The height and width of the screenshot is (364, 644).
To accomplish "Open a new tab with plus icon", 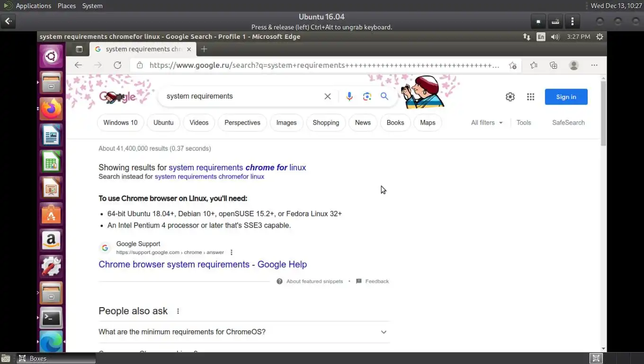I will click(204, 49).
